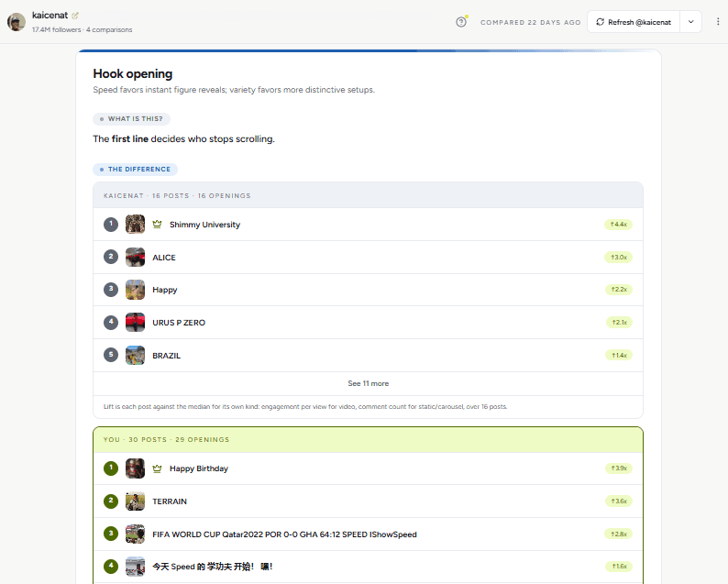This screenshot has width=728, height=584.
Task: Click Refresh @kaicenat button
Action: tap(634, 22)
